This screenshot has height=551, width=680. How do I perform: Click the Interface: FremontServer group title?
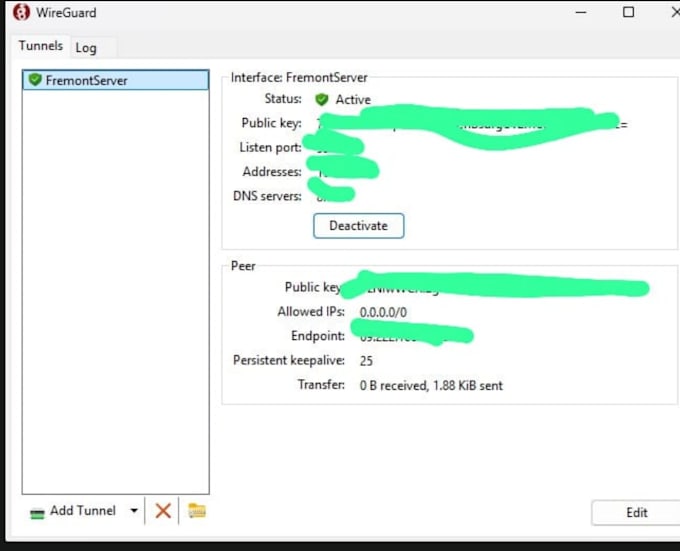(x=299, y=78)
